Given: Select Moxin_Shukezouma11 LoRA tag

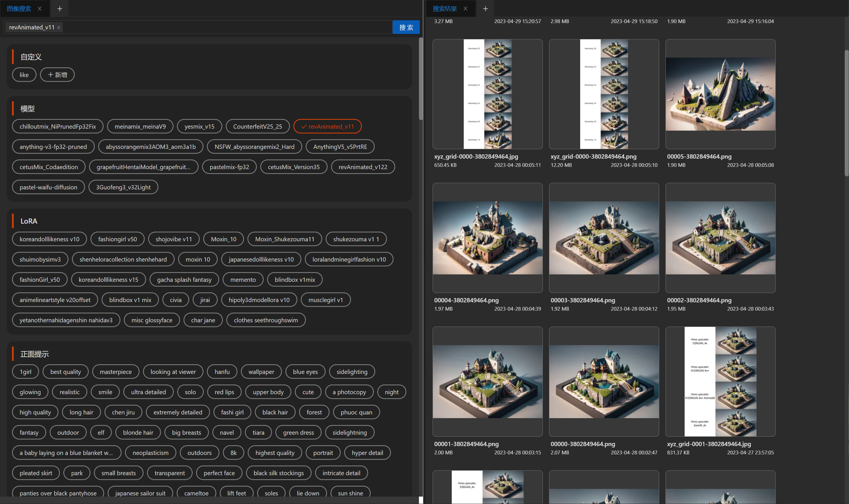Looking at the screenshot, I should (x=285, y=239).
